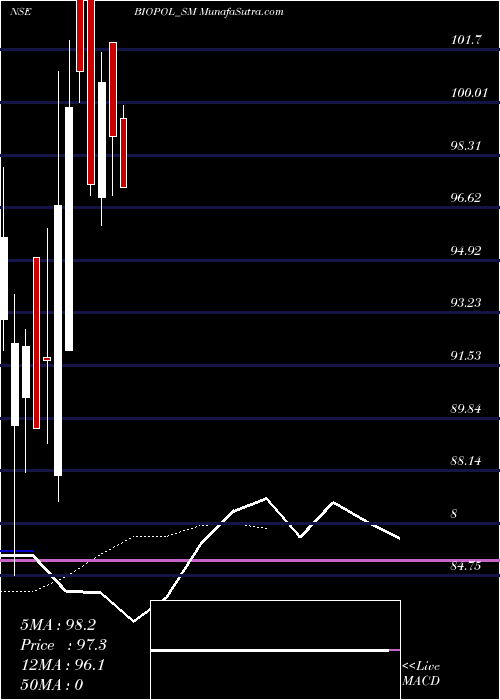Click the 94.92 price axis label
This screenshot has width=500, height=700.
pyautogui.click(x=466, y=250)
